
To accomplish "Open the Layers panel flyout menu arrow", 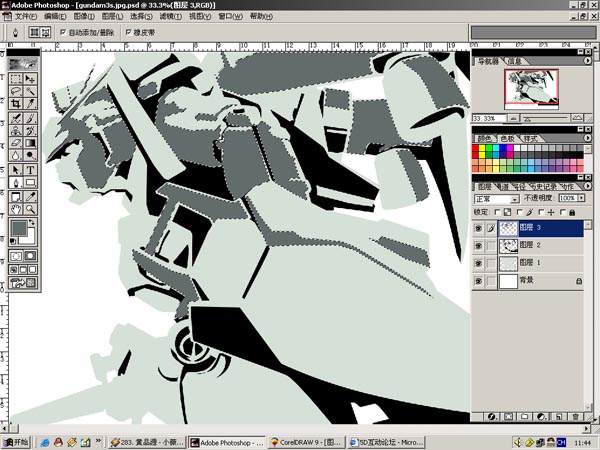I will [x=588, y=186].
